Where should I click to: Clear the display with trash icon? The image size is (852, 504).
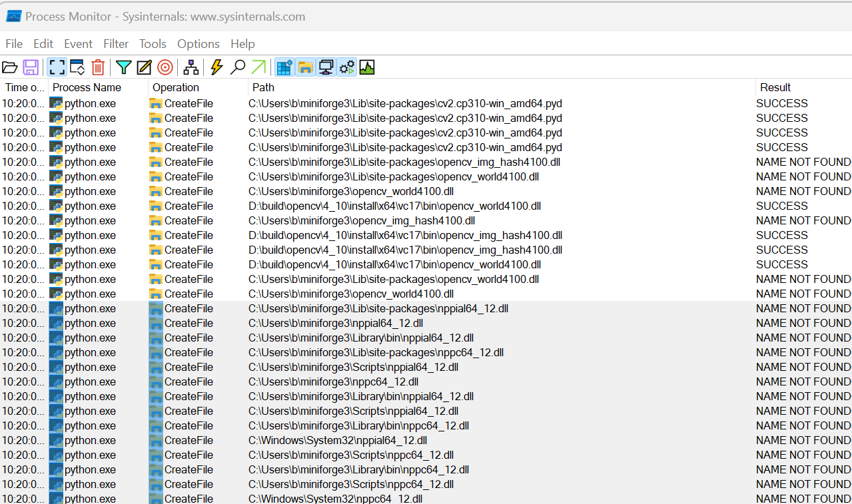[98, 67]
